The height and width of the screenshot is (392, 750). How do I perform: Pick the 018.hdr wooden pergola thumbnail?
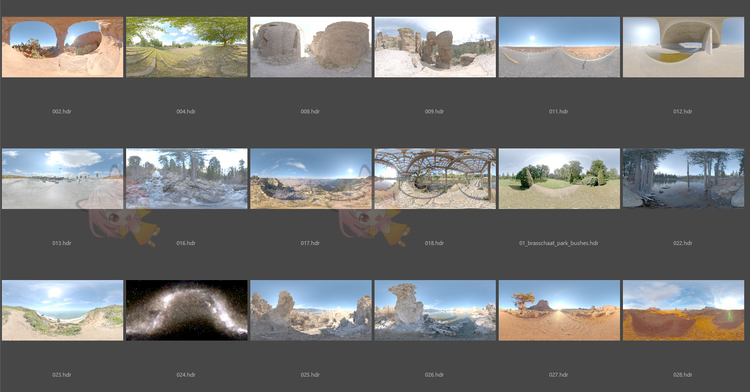tap(435, 178)
